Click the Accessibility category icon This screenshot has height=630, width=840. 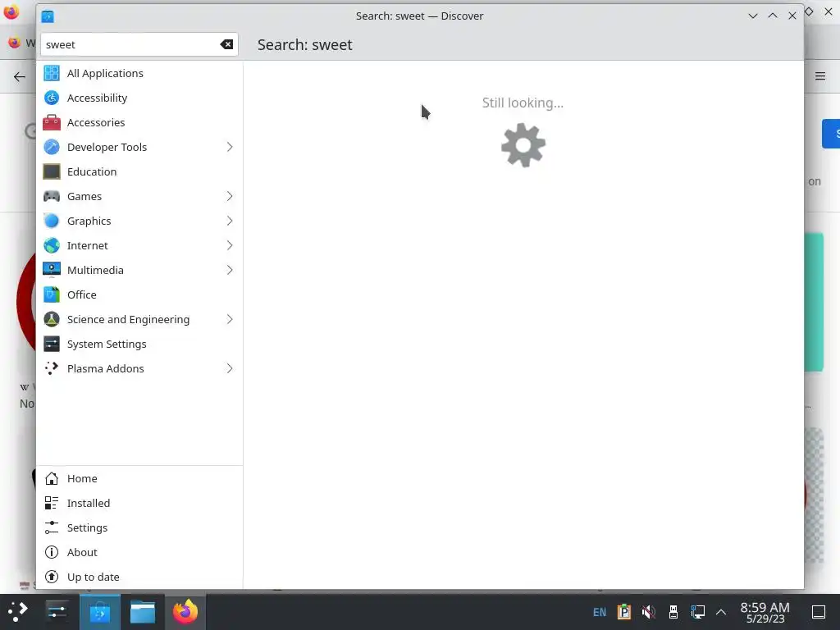pyautogui.click(x=52, y=98)
